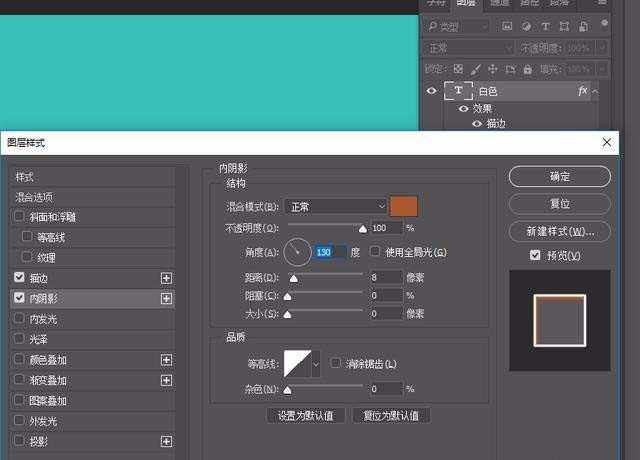Click the plus icon beside 投影

[167, 441]
